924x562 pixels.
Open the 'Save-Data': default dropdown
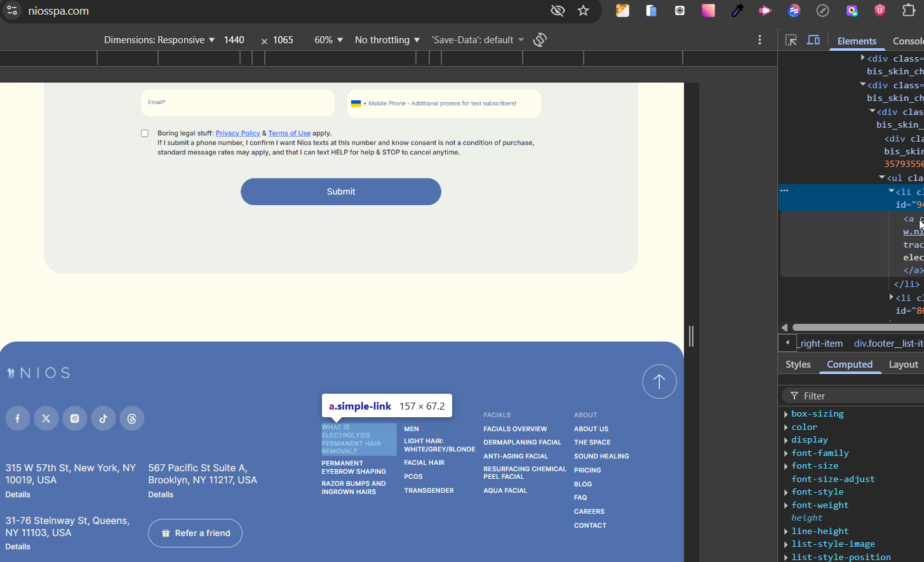click(478, 39)
